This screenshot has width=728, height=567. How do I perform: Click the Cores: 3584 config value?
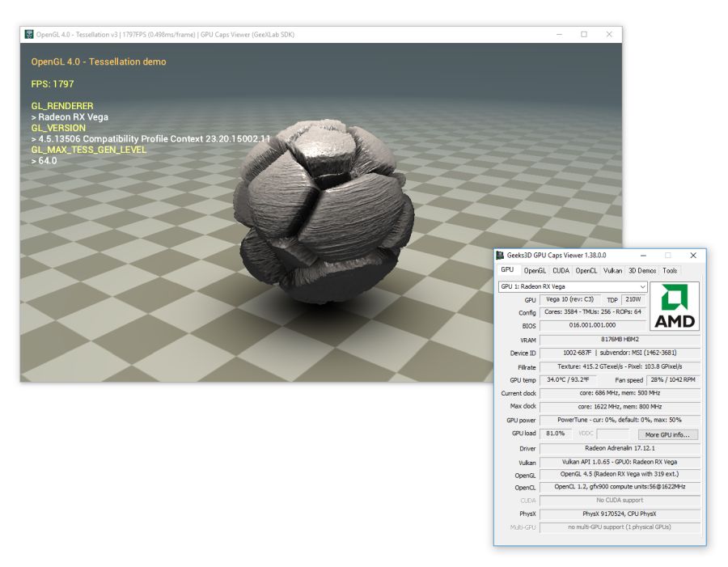tap(593, 312)
